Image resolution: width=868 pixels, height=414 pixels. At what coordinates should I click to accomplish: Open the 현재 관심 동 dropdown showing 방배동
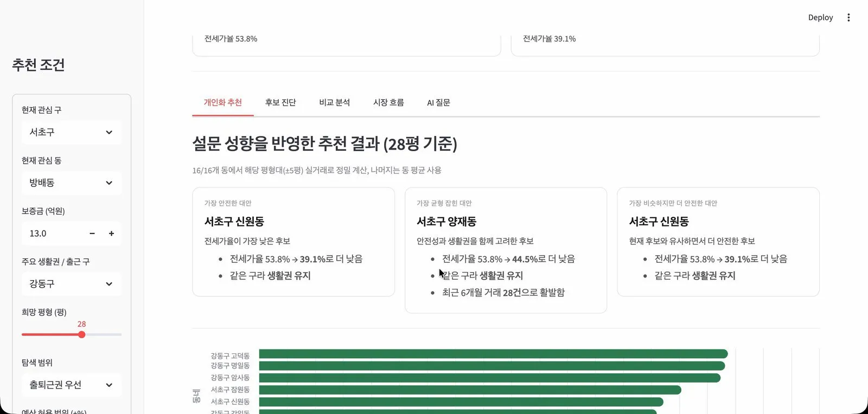click(x=71, y=183)
